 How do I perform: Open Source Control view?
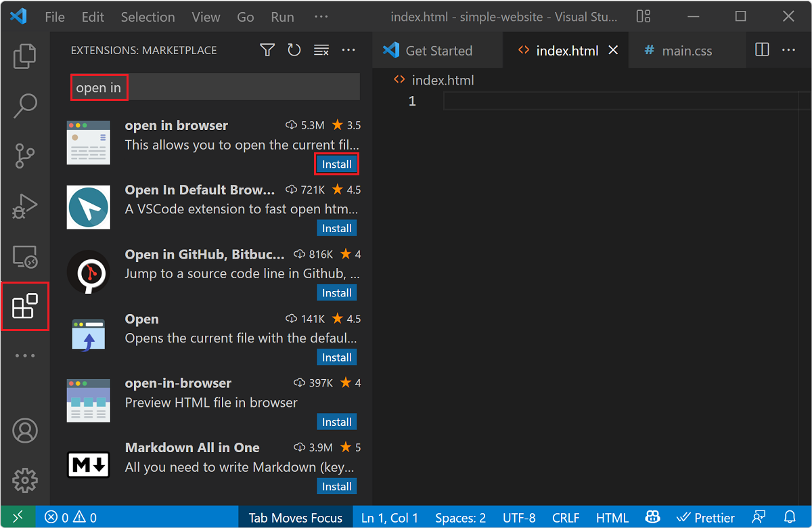click(25, 155)
